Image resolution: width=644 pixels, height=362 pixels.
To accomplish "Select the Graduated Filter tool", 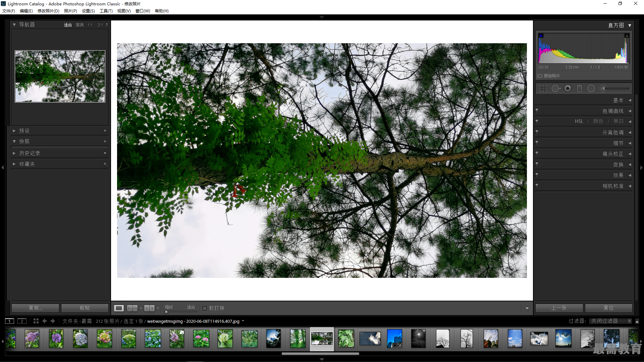I will pyautogui.click(x=579, y=88).
